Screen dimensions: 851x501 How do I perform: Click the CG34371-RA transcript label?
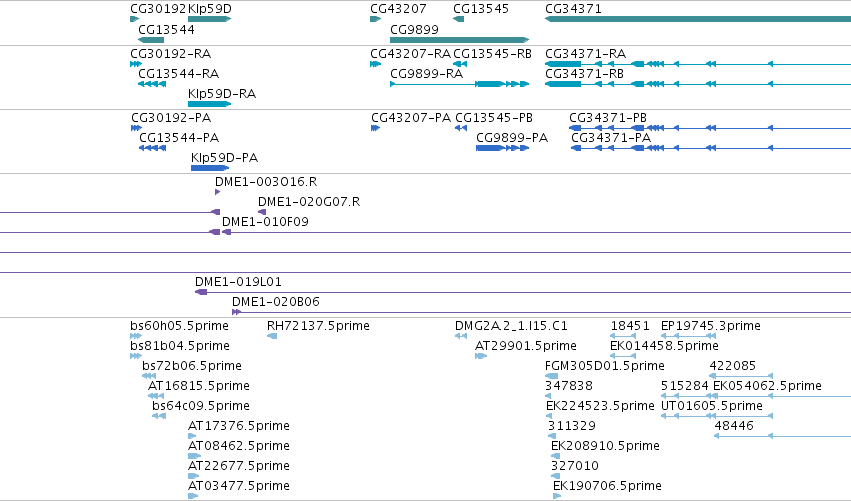point(586,53)
